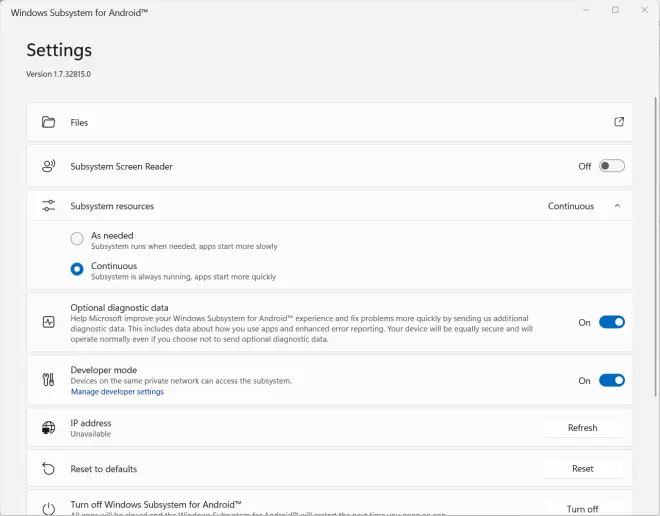Click the Settings heading
660x516 pixels.
pyautogui.click(x=59, y=50)
